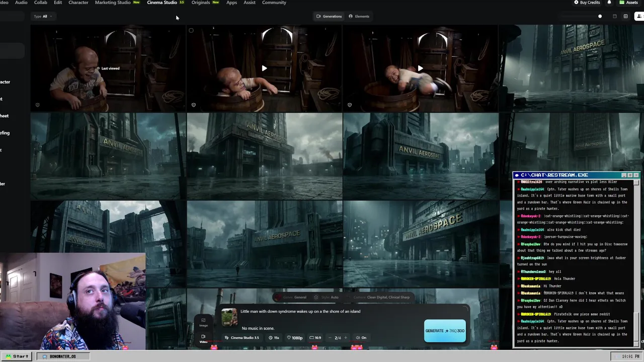Open the Originals menu

(205, 3)
